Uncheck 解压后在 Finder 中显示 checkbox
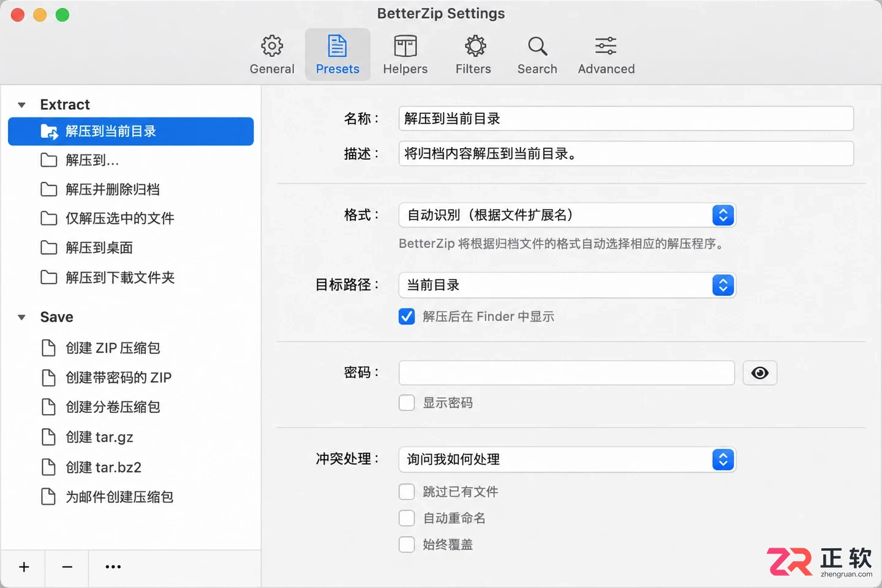The width and height of the screenshot is (882, 588). (x=407, y=317)
